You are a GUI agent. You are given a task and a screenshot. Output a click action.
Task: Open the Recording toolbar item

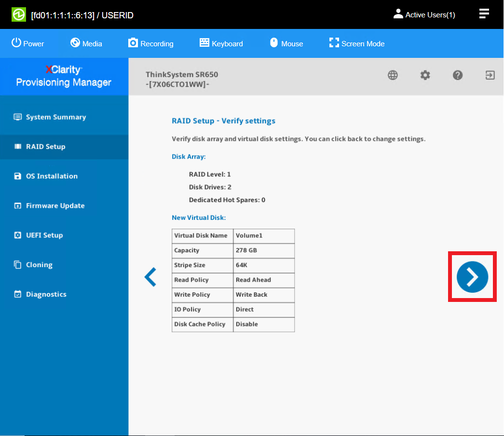[x=151, y=43]
